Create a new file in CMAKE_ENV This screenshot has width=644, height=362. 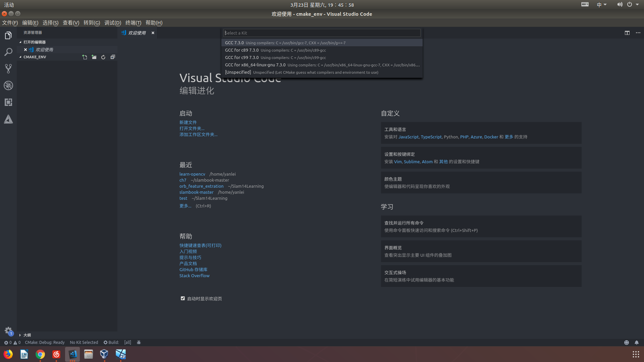coord(85,57)
